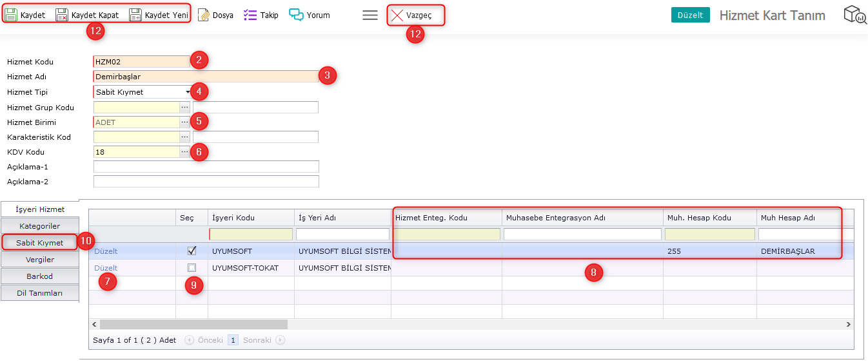
Task: Open the KDV Kodu lookup button
Action: 184,151
